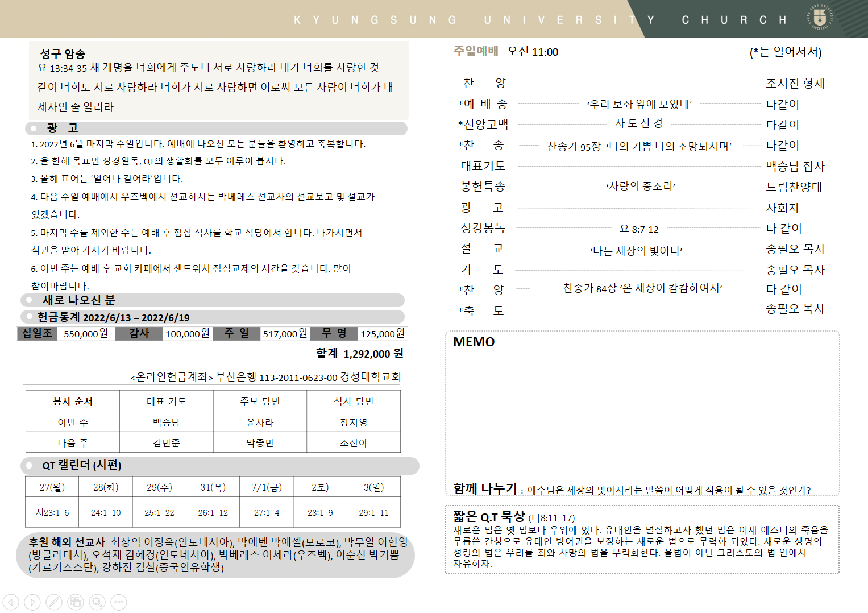Click the hymn line '찬송가 84장'
The width and height of the screenshot is (868, 613).
tap(590, 288)
